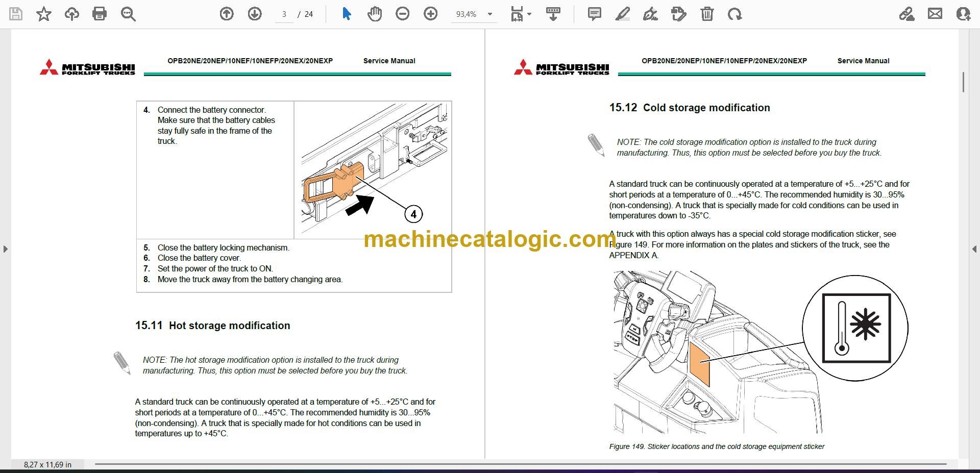Image resolution: width=980 pixels, height=473 pixels.
Task: Click the read mode keyboard icon
Action: pyautogui.click(x=553, y=14)
